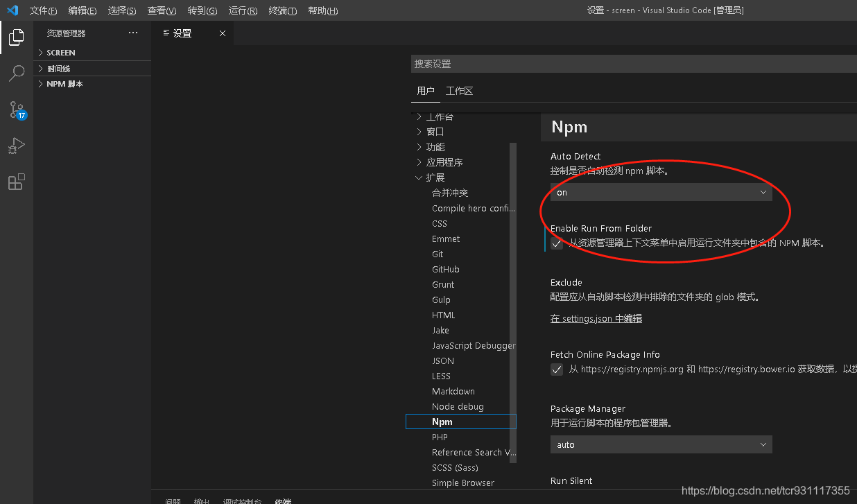
Task: Open the 文件(F) menu
Action: click(x=43, y=10)
